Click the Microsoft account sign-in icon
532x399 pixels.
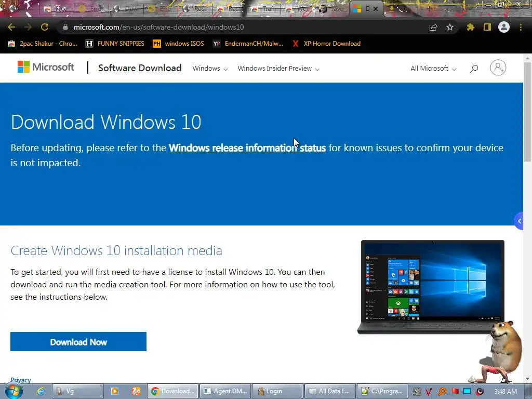coord(498,68)
